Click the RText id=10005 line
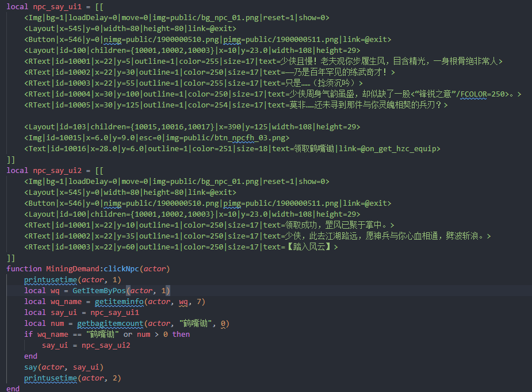This screenshot has height=392, width=532. click(x=236, y=105)
